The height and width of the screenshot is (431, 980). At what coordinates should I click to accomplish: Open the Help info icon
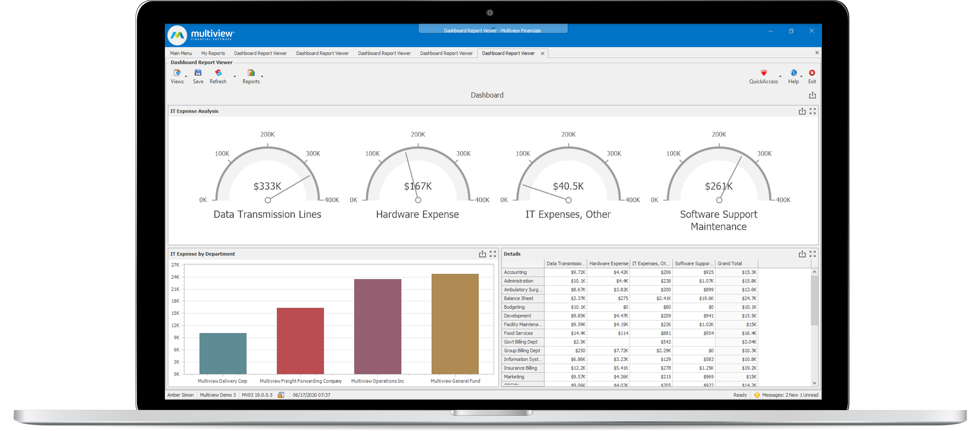pyautogui.click(x=793, y=73)
